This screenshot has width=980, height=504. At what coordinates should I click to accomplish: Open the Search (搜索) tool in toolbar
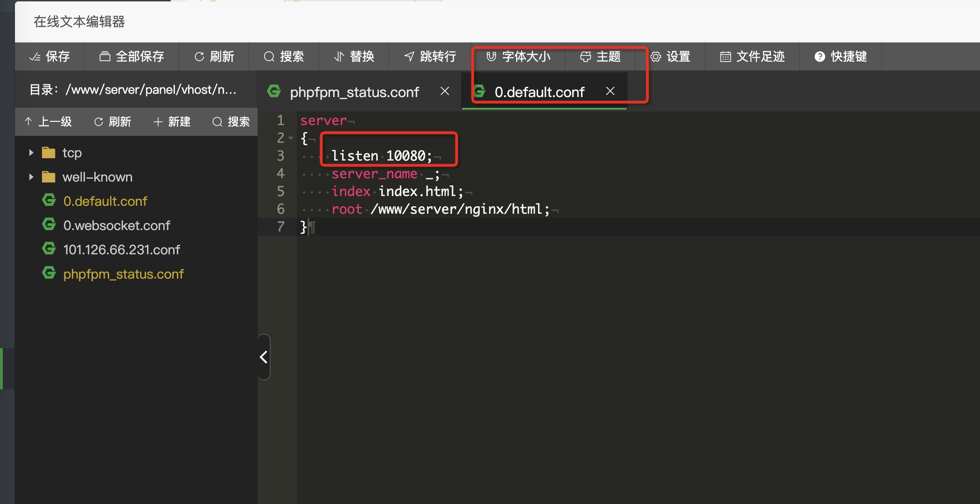pos(284,56)
